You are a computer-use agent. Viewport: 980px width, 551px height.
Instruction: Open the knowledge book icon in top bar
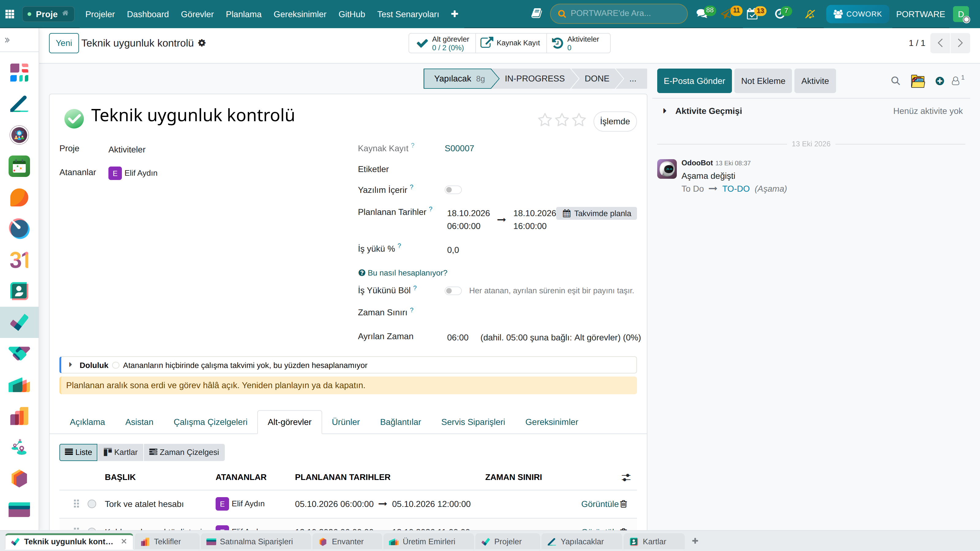pyautogui.click(x=537, y=14)
